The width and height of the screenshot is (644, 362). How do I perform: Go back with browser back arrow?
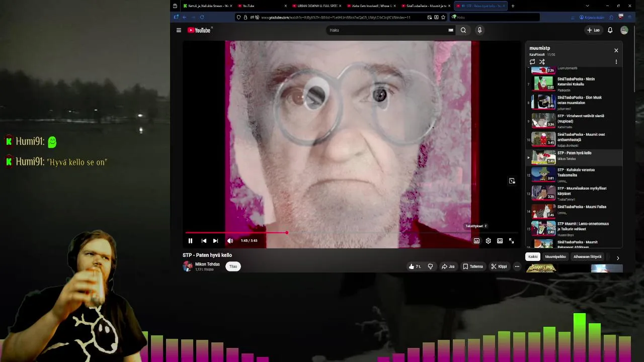(184, 17)
